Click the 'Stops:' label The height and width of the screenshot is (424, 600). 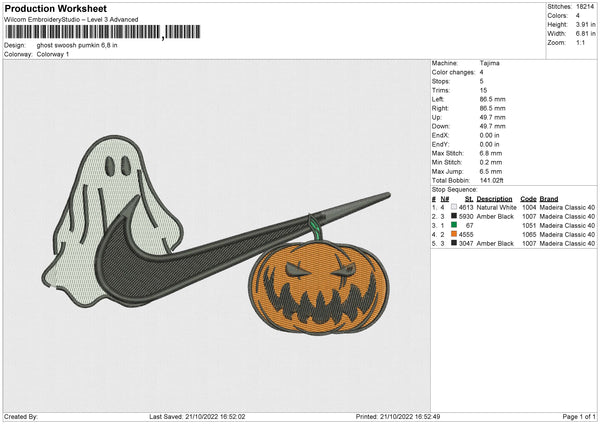click(441, 81)
